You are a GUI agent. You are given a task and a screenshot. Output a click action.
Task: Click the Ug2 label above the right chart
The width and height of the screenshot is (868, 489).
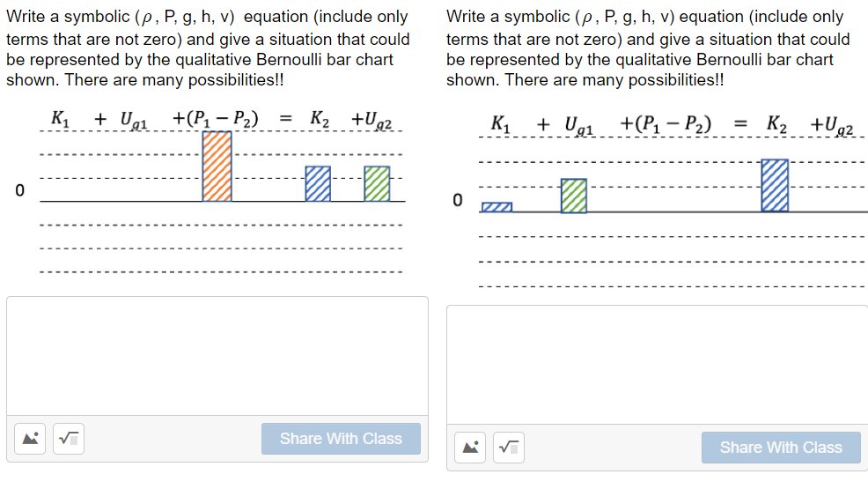(833, 126)
